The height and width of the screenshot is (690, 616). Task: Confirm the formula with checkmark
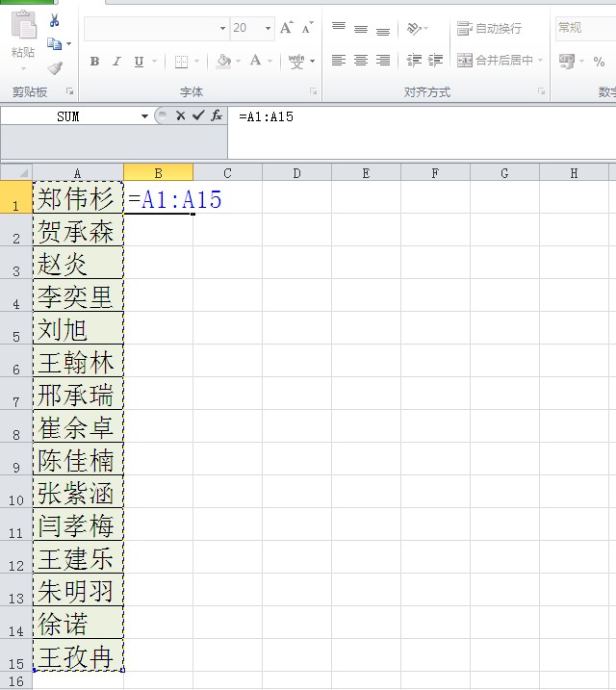pyautogui.click(x=198, y=115)
